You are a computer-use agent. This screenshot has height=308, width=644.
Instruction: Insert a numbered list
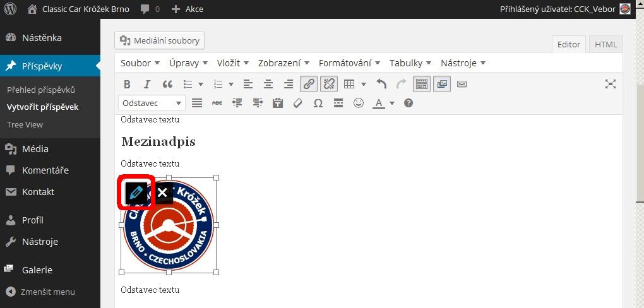point(218,84)
